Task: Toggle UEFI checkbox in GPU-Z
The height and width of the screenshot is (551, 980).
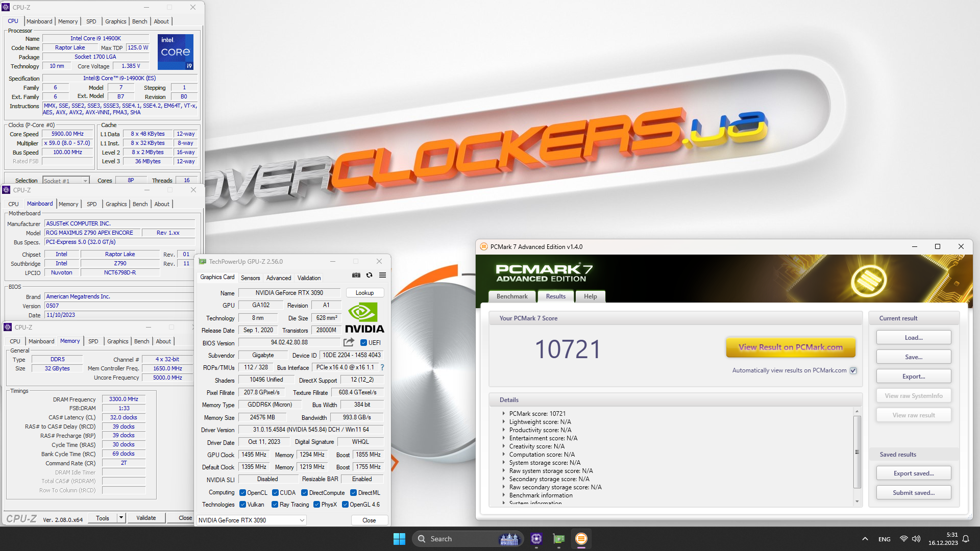Action: click(363, 343)
